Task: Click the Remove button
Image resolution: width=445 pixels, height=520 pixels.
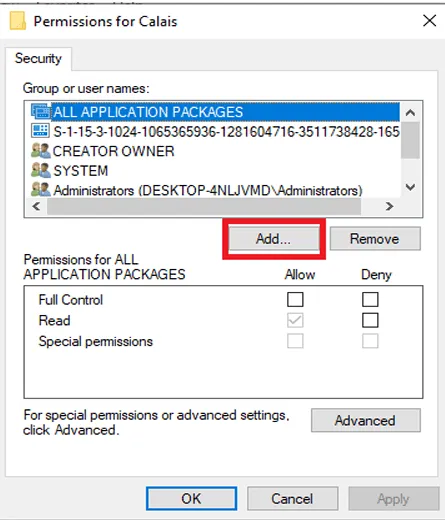Action: point(375,239)
